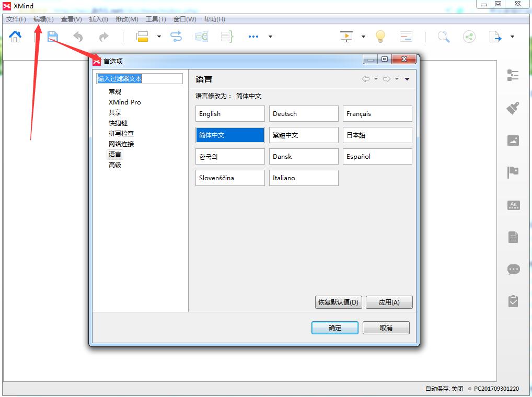Viewport: 532px width, 397px height.
Task: Open the 编辑(E) menu
Action: click(43, 19)
